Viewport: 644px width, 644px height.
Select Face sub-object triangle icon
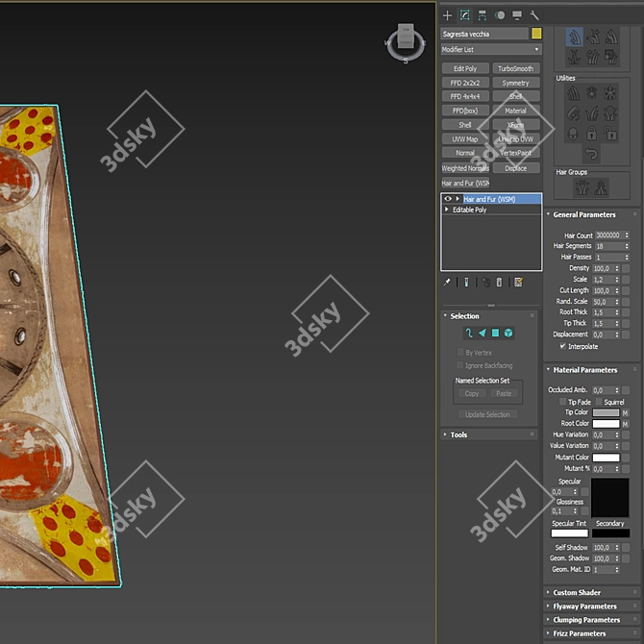(x=483, y=334)
